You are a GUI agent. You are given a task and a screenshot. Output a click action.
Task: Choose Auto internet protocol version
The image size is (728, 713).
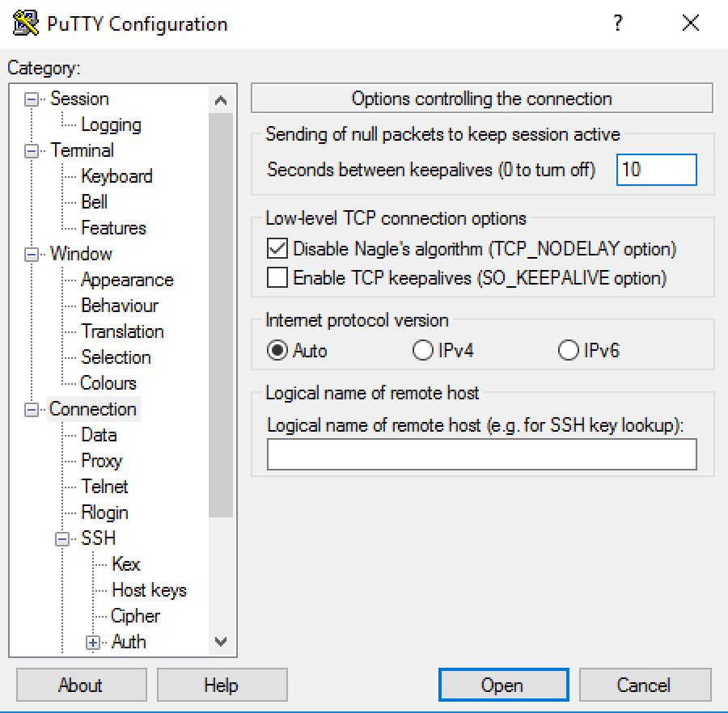click(x=277, y=350)
